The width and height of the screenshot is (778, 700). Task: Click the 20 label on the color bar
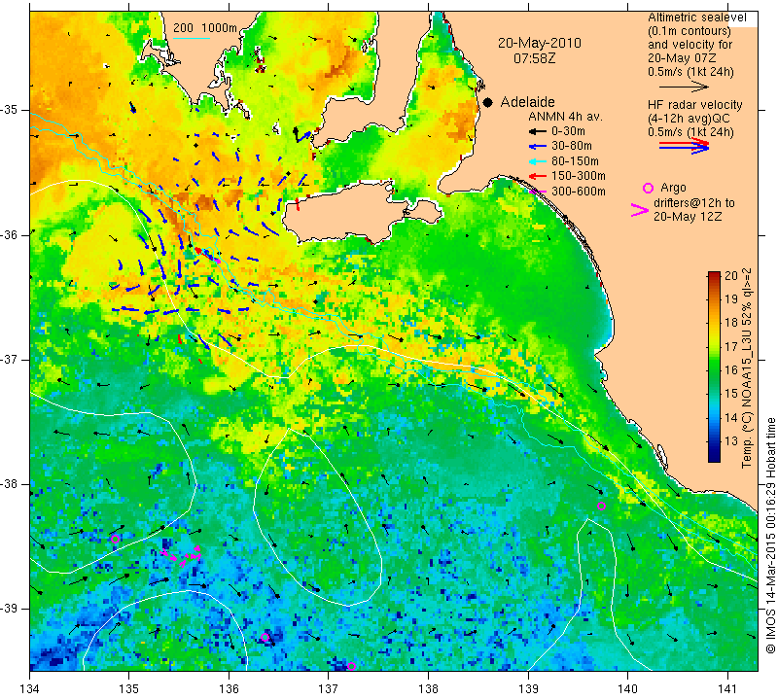[731, 275]
